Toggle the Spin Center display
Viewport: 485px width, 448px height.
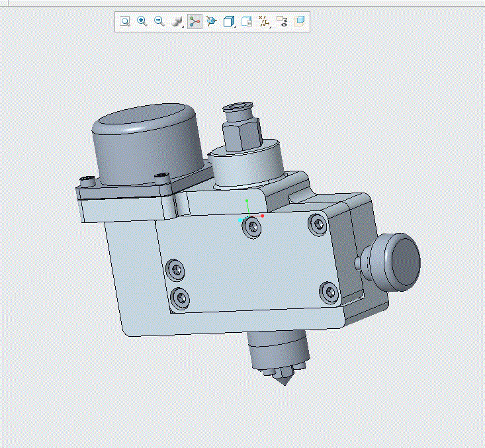coord(195,21)
